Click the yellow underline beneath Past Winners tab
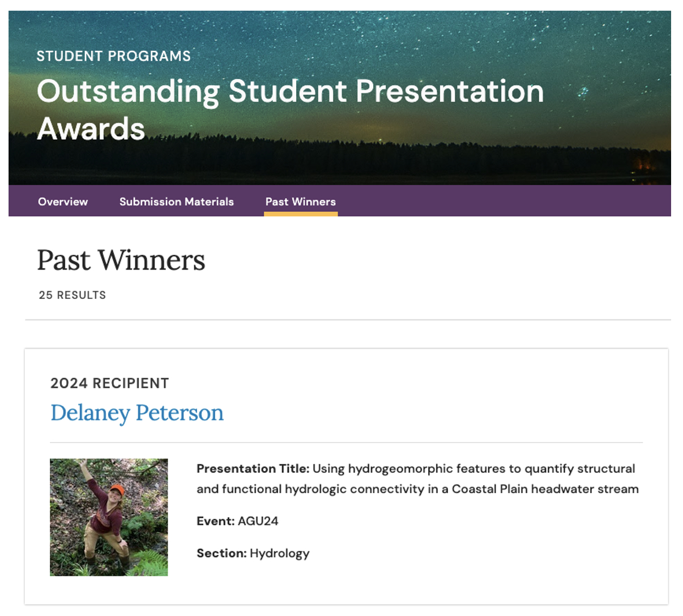The width and height of the screenshot is (683, 616). (x=301, y=214)
